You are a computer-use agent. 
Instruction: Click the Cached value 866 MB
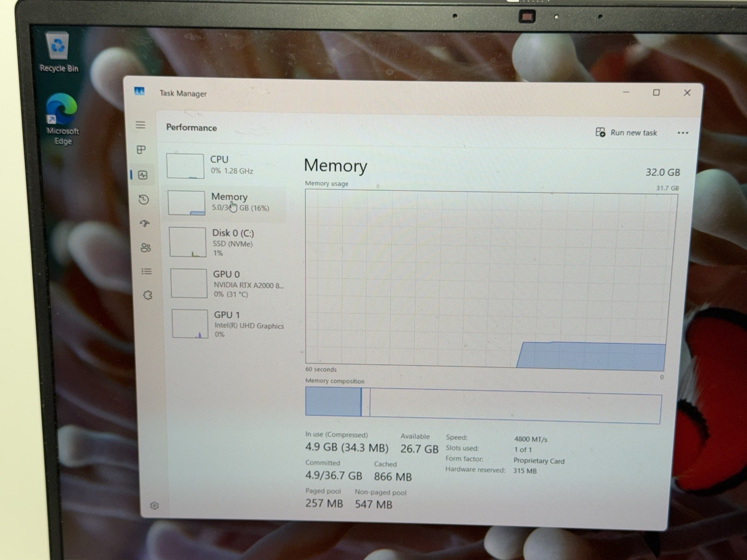point(393,476)
